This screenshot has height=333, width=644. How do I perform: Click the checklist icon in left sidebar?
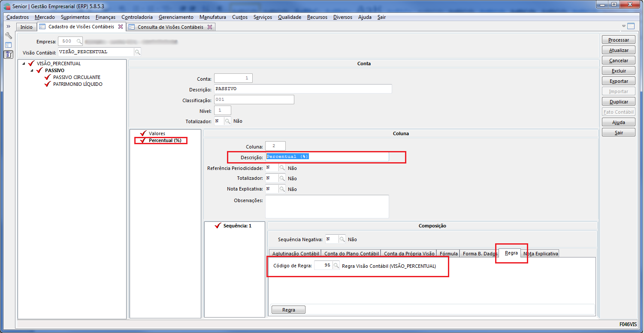8,54
